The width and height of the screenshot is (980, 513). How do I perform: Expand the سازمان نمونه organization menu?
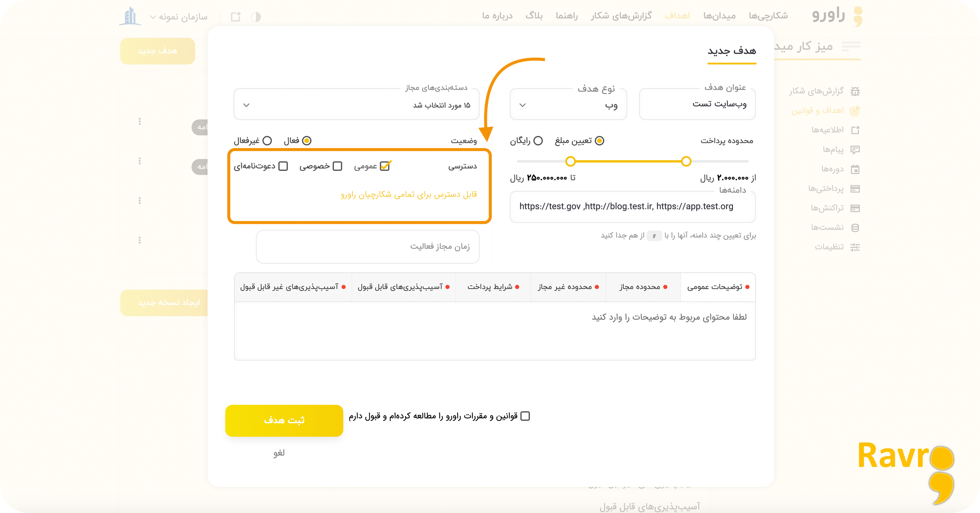(179, 17)
